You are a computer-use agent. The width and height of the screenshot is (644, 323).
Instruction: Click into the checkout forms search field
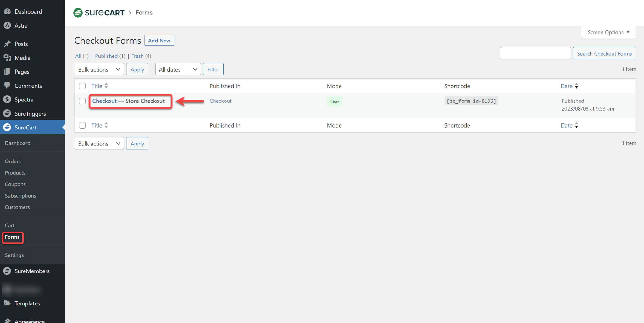(x=535, y=53)
